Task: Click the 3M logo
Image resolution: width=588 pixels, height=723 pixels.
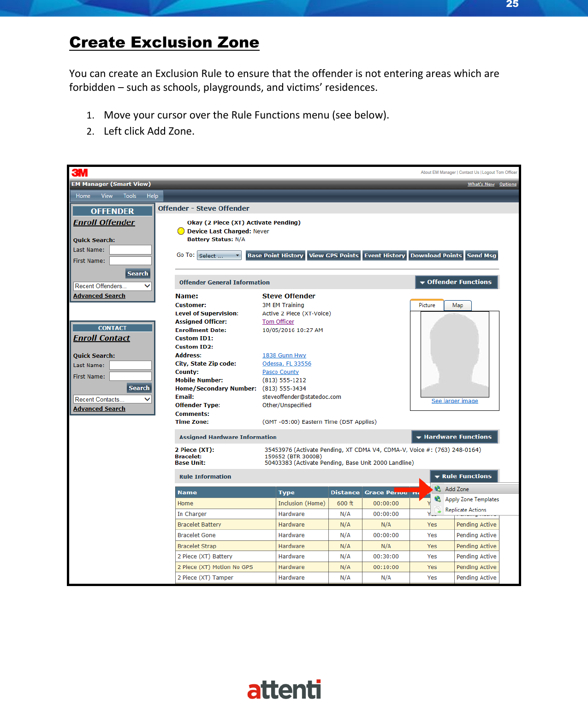Action: coord(80,172)
